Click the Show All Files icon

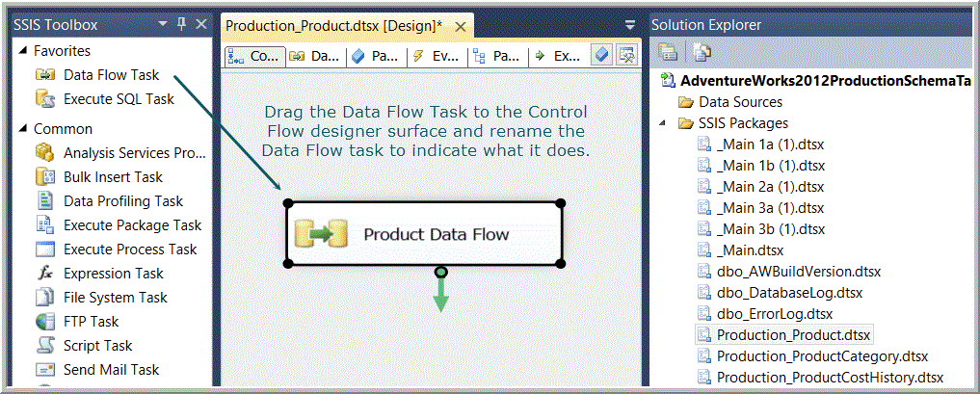point(702,53)
